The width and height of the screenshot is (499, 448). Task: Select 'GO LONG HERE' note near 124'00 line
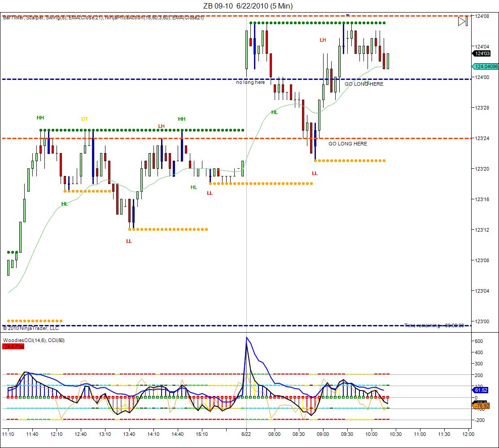tap(364, 84)
